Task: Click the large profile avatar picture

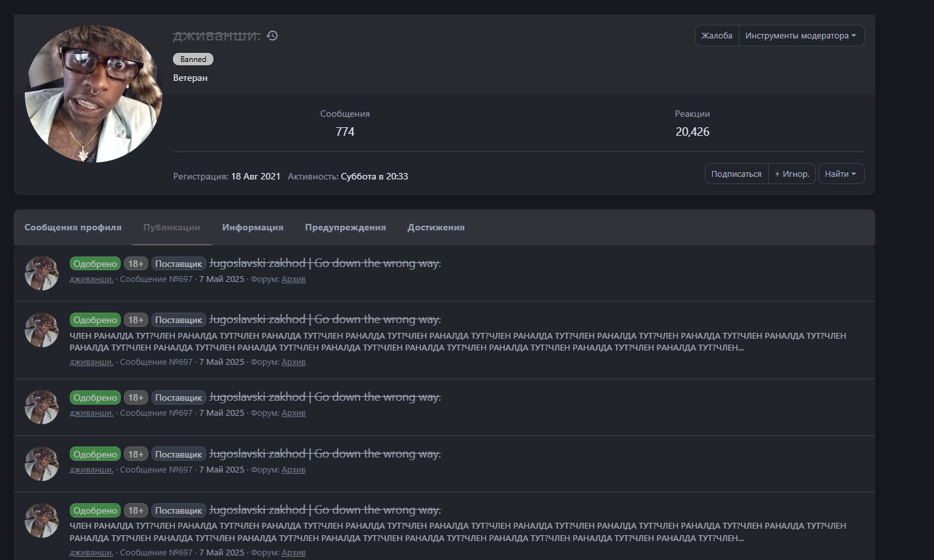Action: 93,93
